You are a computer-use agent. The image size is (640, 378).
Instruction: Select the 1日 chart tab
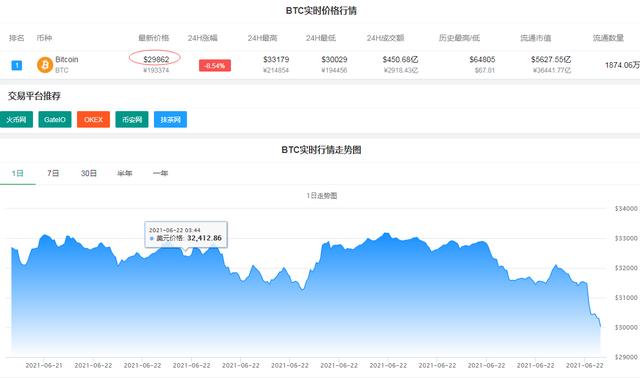18,173
